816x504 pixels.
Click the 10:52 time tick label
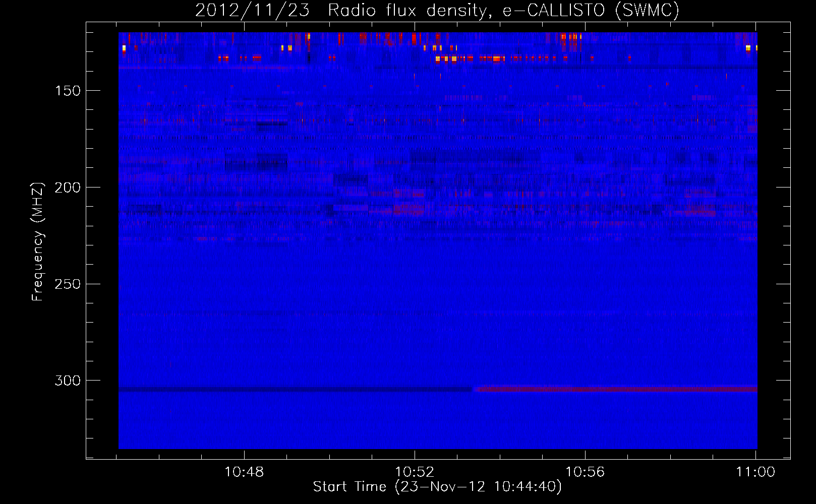click(x=415, y=472)
